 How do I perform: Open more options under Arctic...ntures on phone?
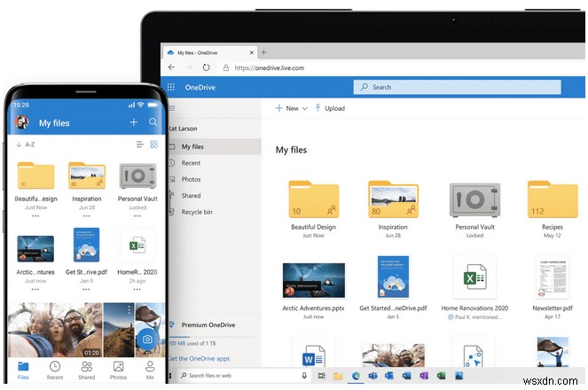(x=35, y=289)
